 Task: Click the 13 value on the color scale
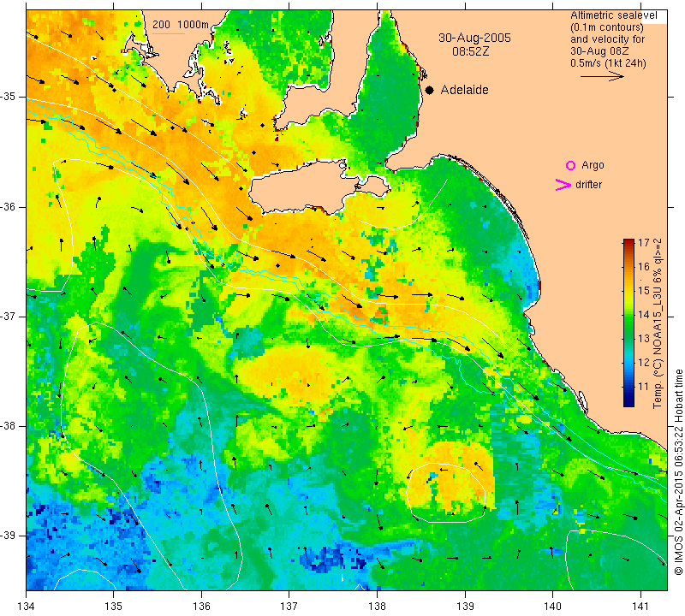coord(644,339)
